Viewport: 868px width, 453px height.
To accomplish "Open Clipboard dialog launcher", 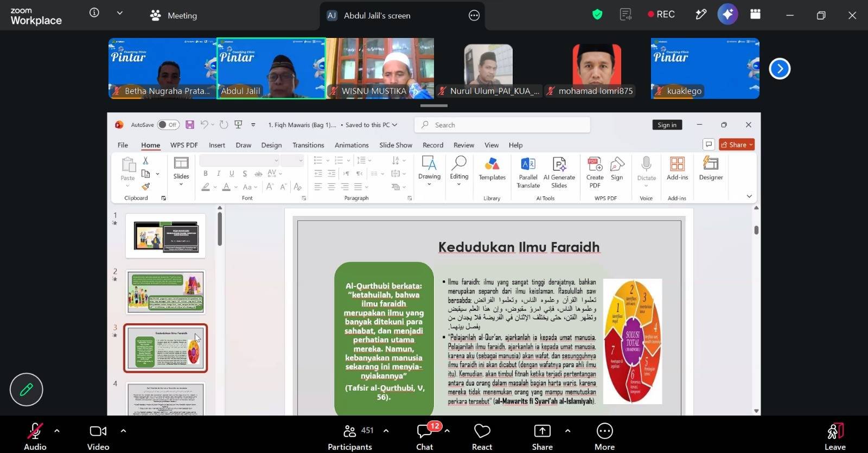I will coord(163,198).
